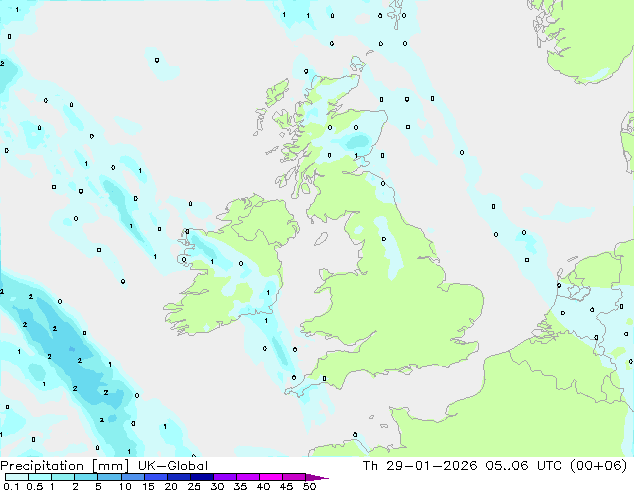
Task: Click the 'Precipitation [mm]' label
Action: coord(65,466)
